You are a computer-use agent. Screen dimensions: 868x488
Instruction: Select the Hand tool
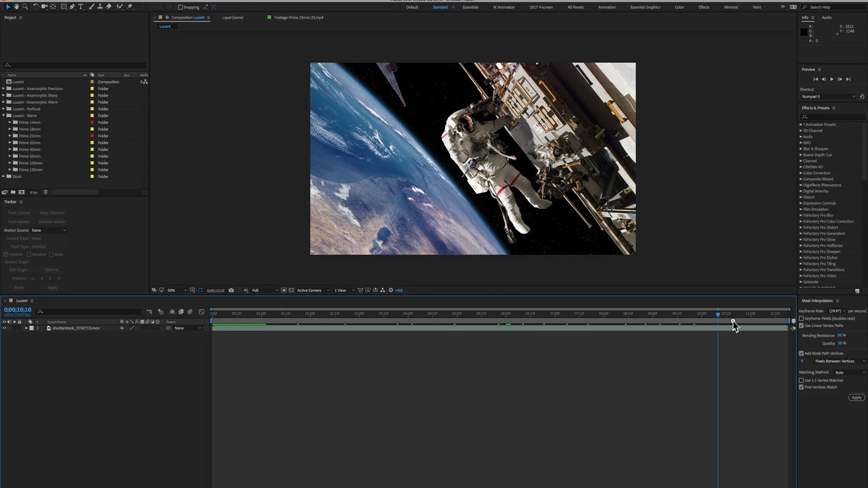tap(17, 7)
